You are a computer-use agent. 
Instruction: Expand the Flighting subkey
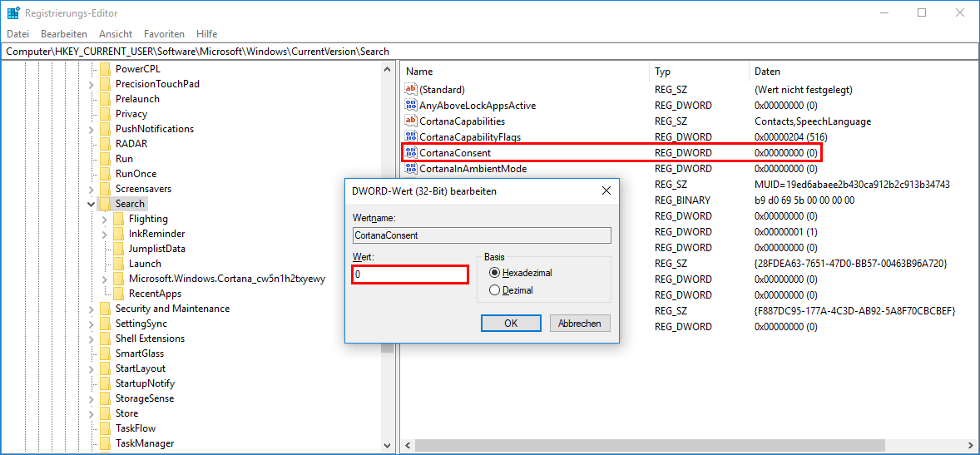click(x=104, y=219)
